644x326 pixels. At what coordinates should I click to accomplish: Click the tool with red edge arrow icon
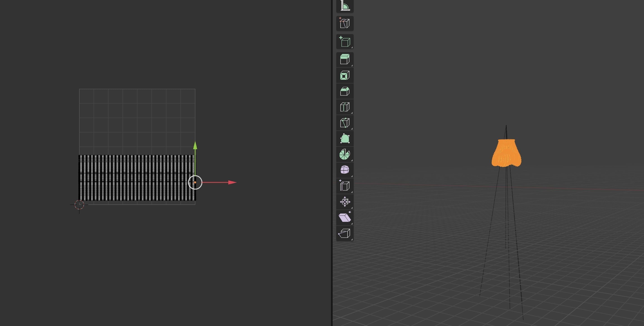click(345, 24)
